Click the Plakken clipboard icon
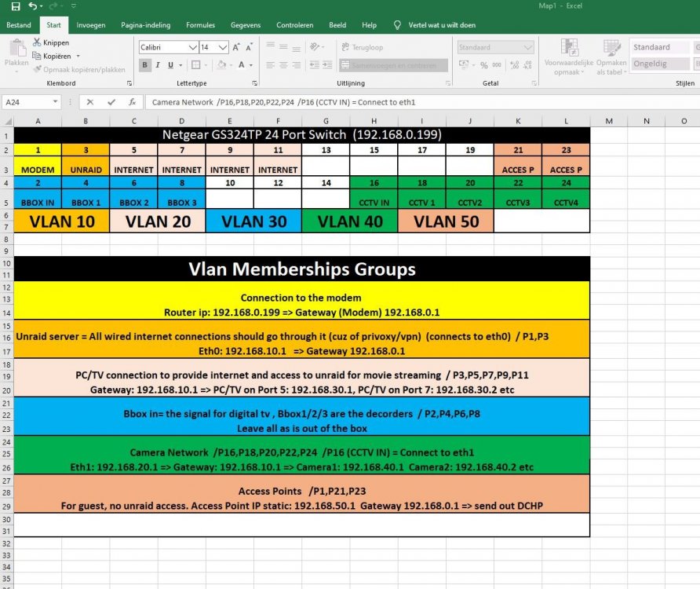 [x=17, y=48]
